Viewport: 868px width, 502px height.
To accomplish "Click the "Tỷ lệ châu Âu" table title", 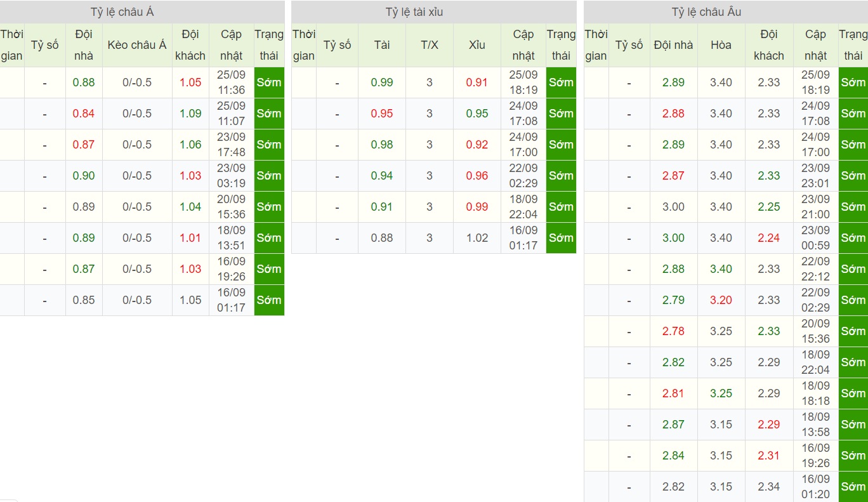I will tap(706, 12).
